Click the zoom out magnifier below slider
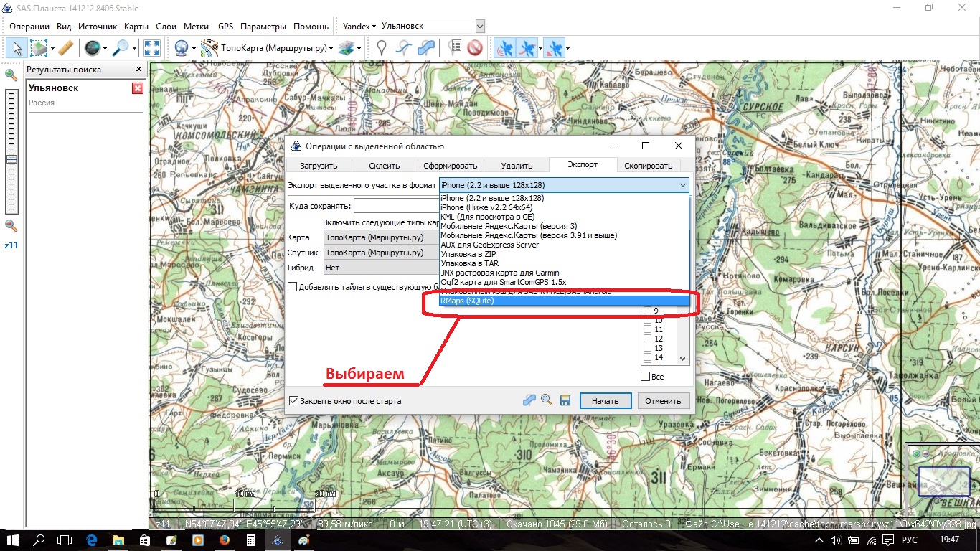Image resolution: width=980 pixels, height=551 pixels. (11, 226)
